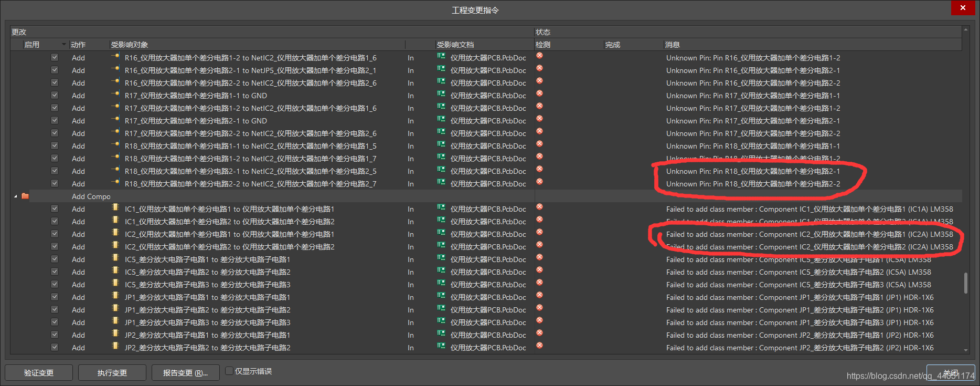This screenshot has height=386, width=980.
Task: Click 仪用放大器PCB.PcbDoc in R16 2-2 row
Action: tap(488, 83)
